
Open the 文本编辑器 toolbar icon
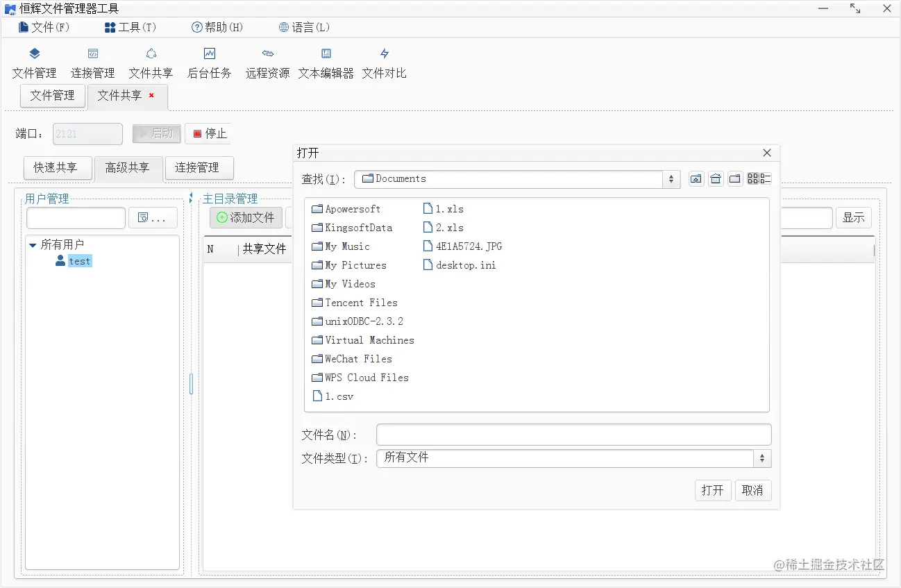326,63
